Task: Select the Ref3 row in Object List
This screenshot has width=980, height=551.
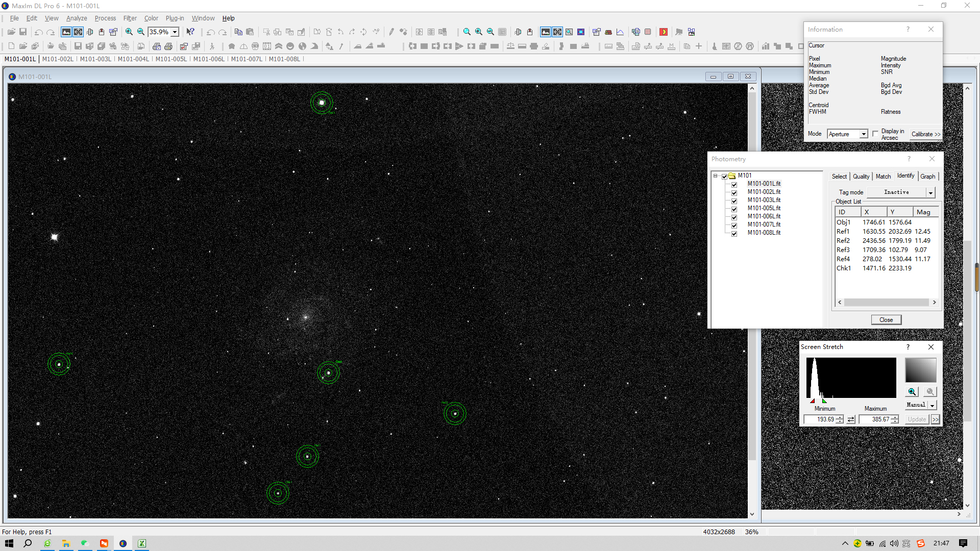Action: tap(887, 250)
